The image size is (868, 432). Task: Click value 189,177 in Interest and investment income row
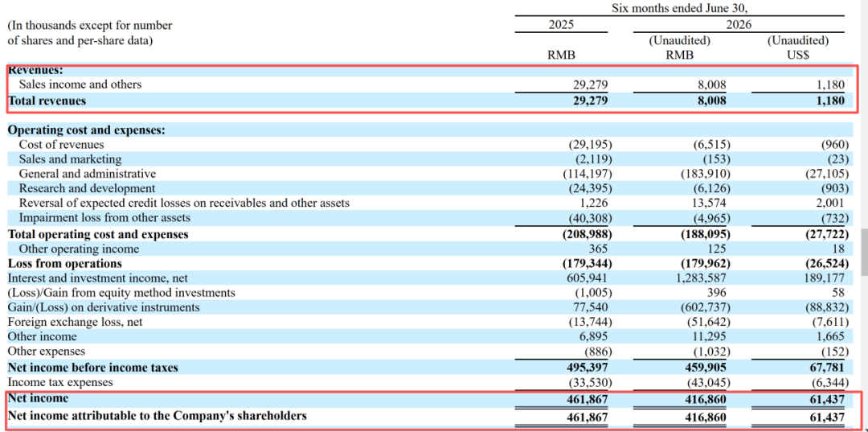pos(823,278)
